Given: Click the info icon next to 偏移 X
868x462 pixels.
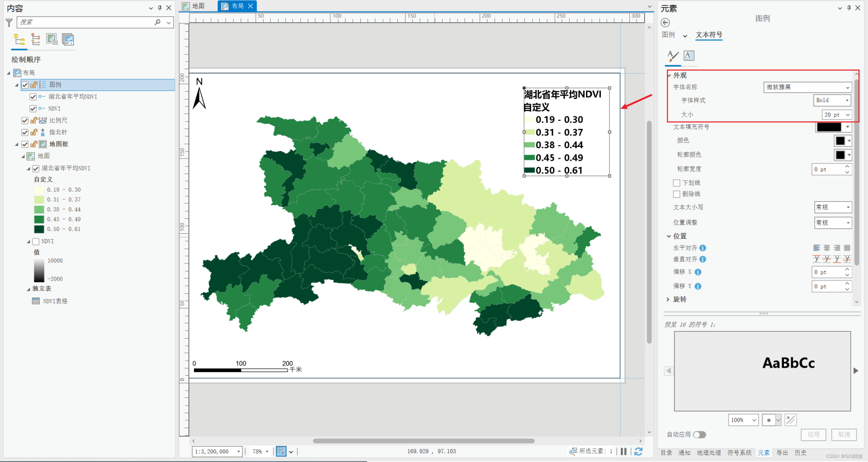Looking at the screenshot, I should point(698,272).
